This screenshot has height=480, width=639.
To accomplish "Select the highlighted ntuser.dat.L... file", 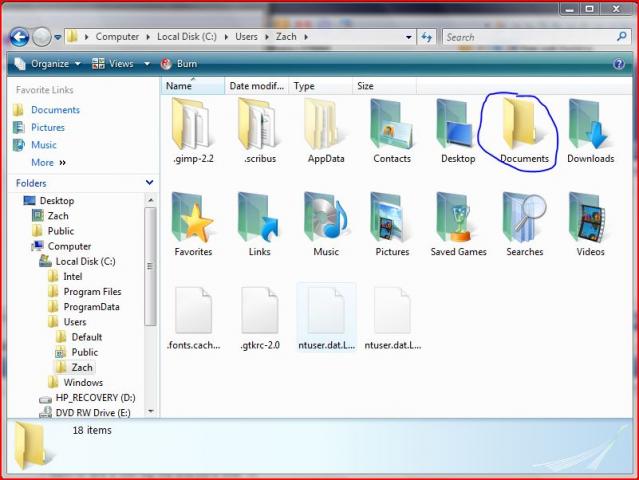I will 326,317.
